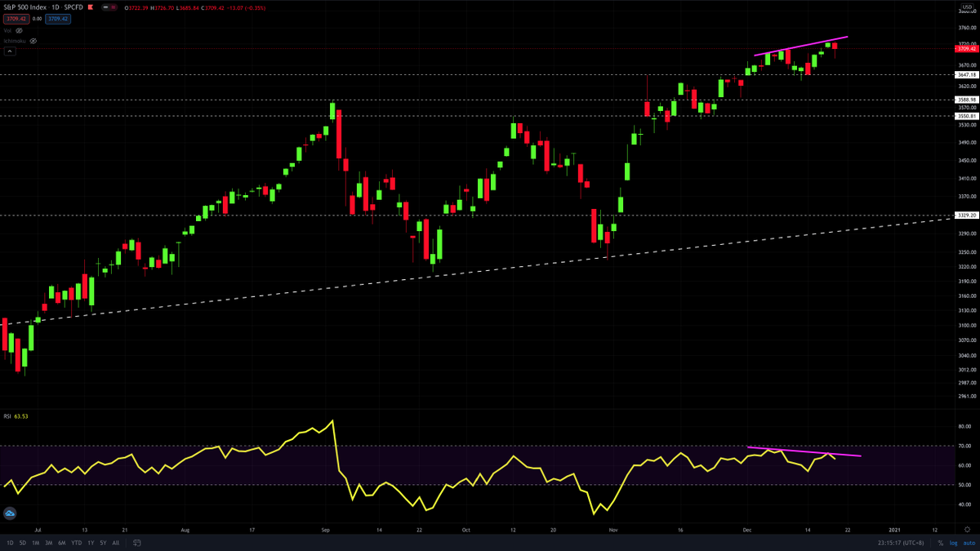The height and width of the screenshot is (551, 980).
Task: Select the 1D time range
Action: point(10,543)
